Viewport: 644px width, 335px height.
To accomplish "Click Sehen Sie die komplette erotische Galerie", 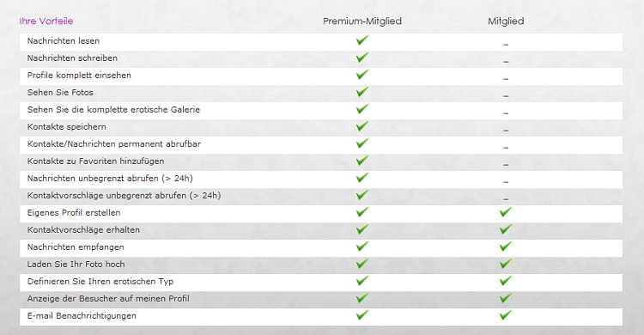I will 113,110.
